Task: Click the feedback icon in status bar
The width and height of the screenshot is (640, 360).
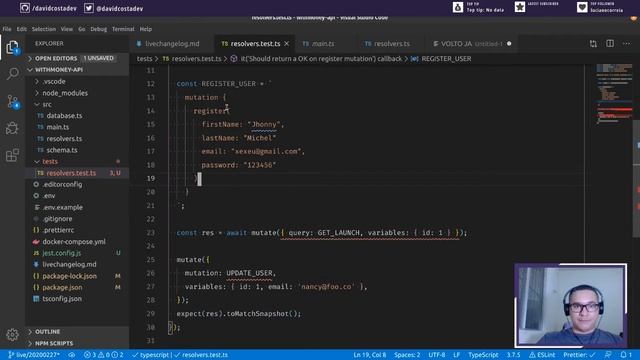Action: pos(608,355)
